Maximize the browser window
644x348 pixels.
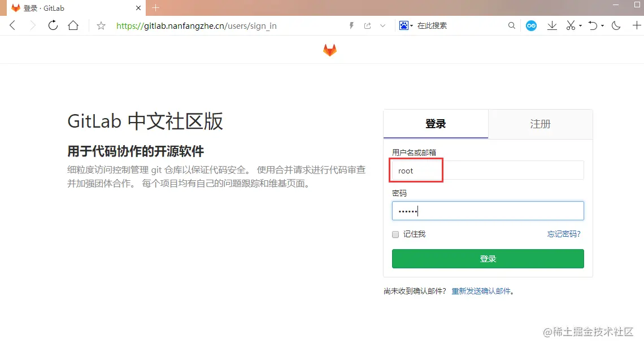(637, 5)
